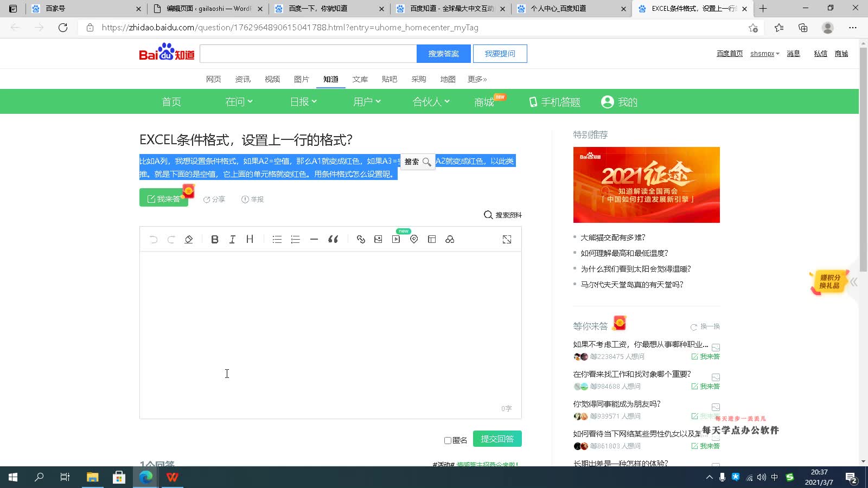This screenshot has height=488, width=868.
Task: Click the undo icon in answer editor
Action: [154, 239]
